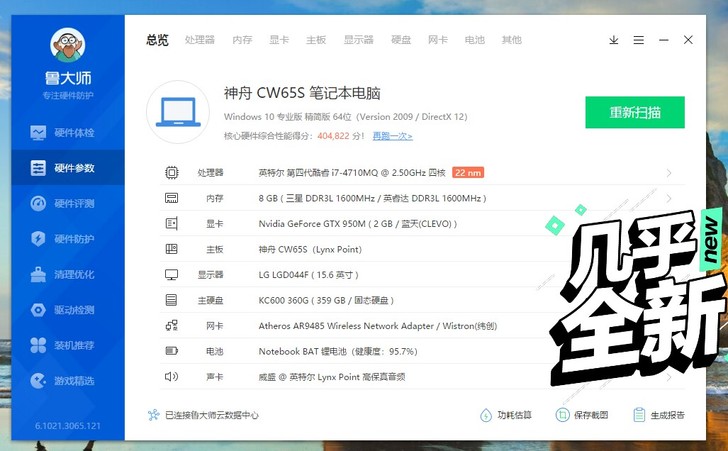Click KC600 360G disk text
This screenshot has height=451, width=728.
pos(326,300)
